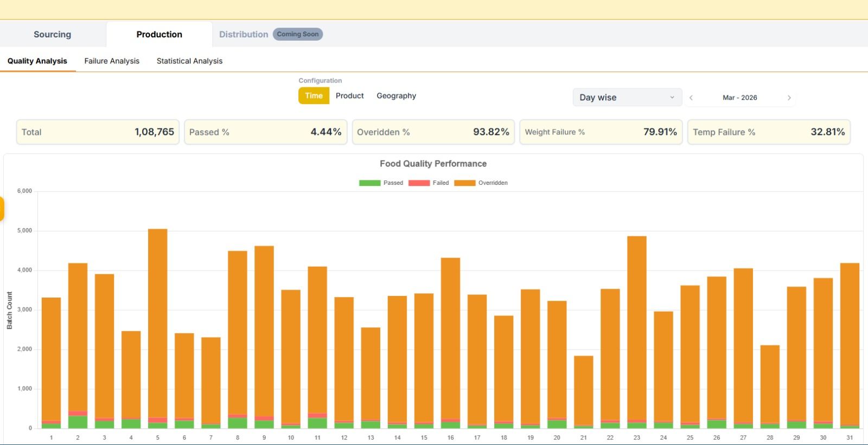The image size is (868, 445).
Task: Click the Temp Failure % card
Action: pyautogui.click(x=768, y=132)
